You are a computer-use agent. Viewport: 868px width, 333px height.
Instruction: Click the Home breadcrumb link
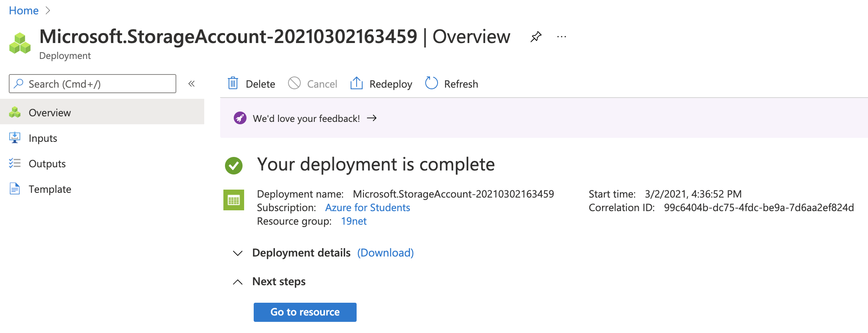(24, 10)
